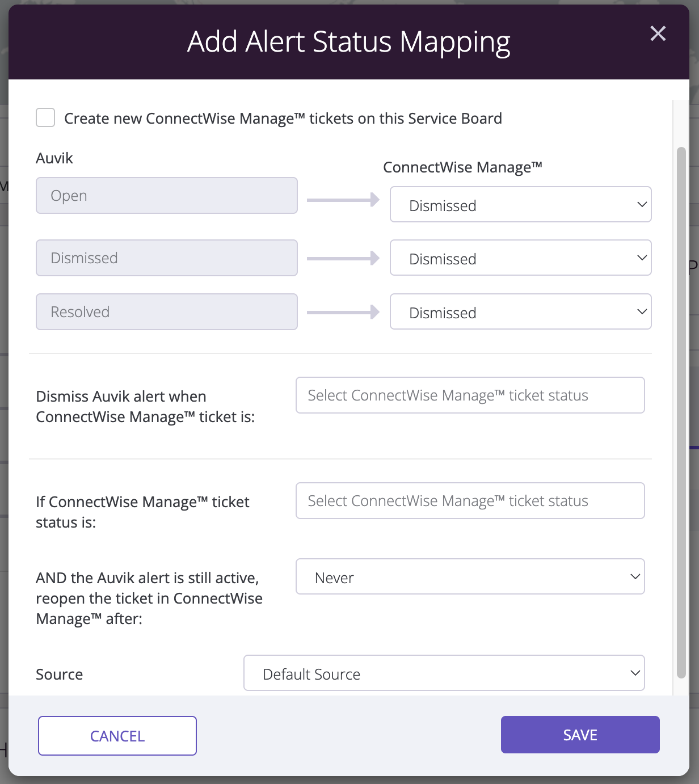The image size is (699, 784).
Task: Close the Add Alert Status Mapping dialog
Action: tap(658, 33)
